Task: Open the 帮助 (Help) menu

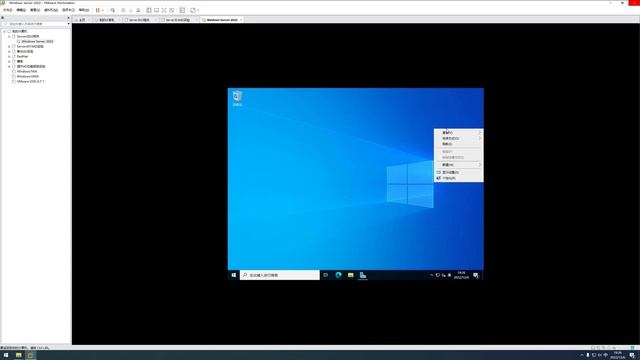Action: [84, 10]
